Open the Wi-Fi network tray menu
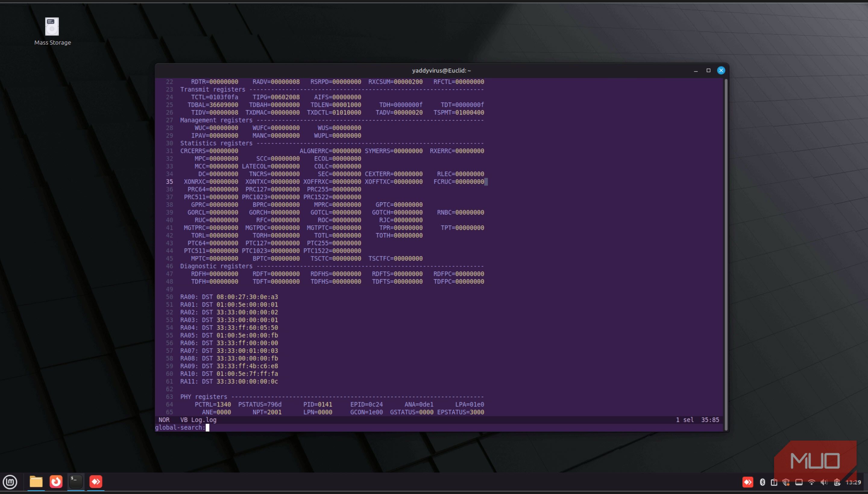The image size is (868, 494). [811, 482]
